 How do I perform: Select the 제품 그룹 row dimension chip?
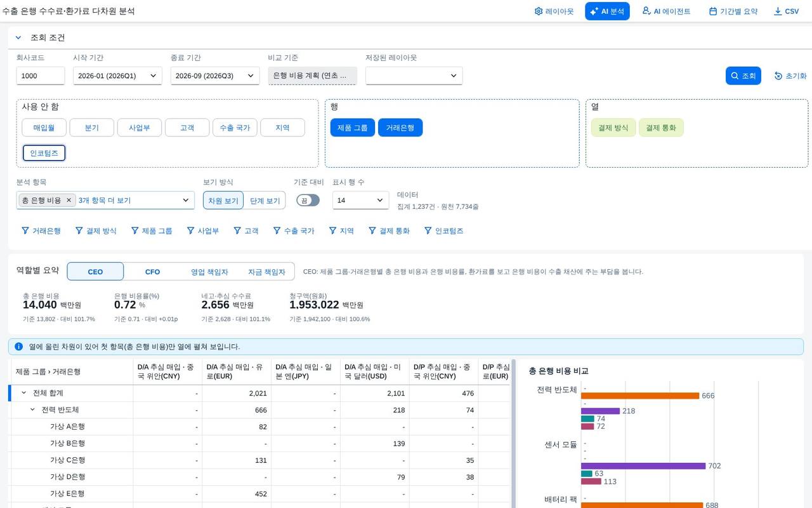tap(353, 128)
